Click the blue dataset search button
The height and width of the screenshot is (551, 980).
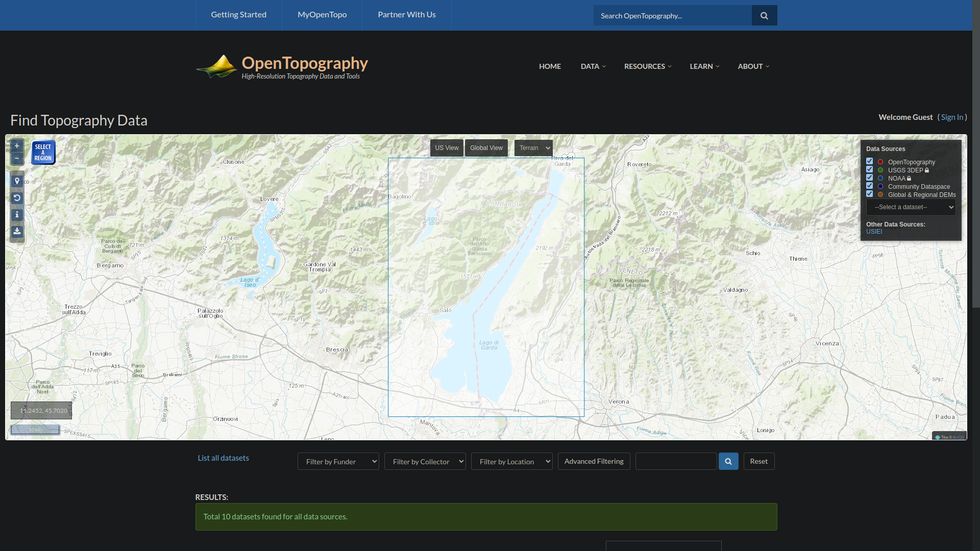click(728, 462)
